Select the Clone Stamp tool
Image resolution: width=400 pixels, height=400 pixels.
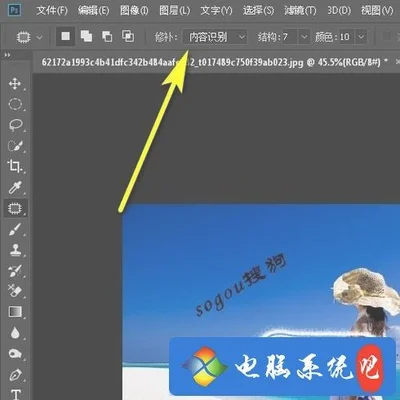tap(15, 250)
